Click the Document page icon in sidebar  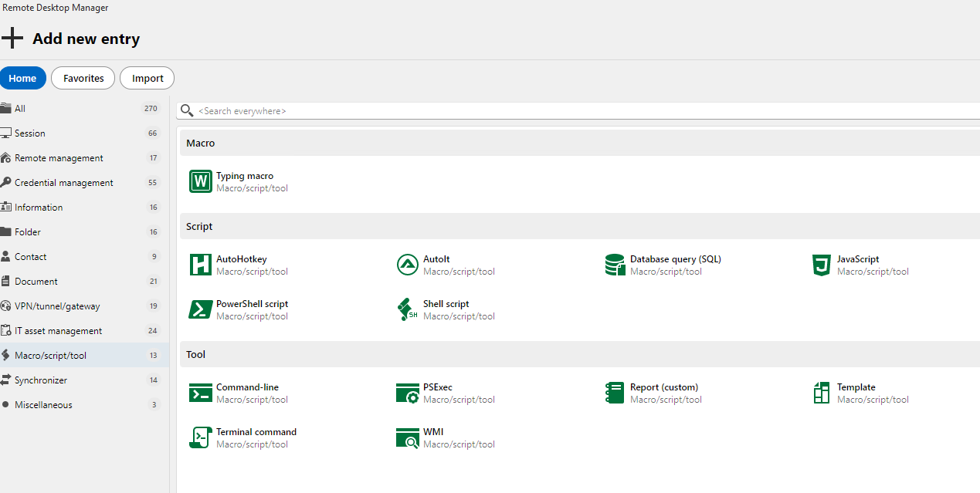[5, 281]
